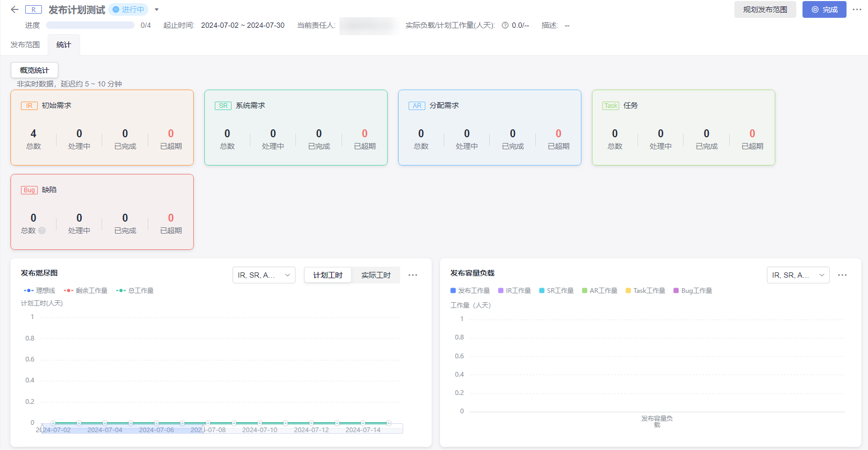The height and width of the screenshot is (450, 868).
Task: Open the top-right more options ellipsis
Action: [x=857, y=9]
